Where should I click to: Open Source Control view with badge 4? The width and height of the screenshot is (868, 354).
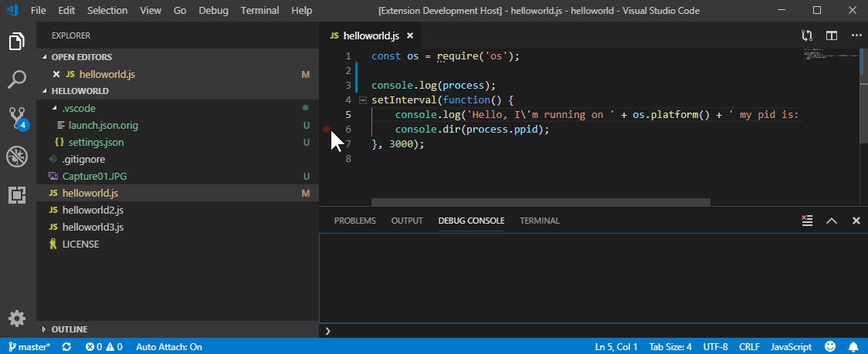pos(17,118)
